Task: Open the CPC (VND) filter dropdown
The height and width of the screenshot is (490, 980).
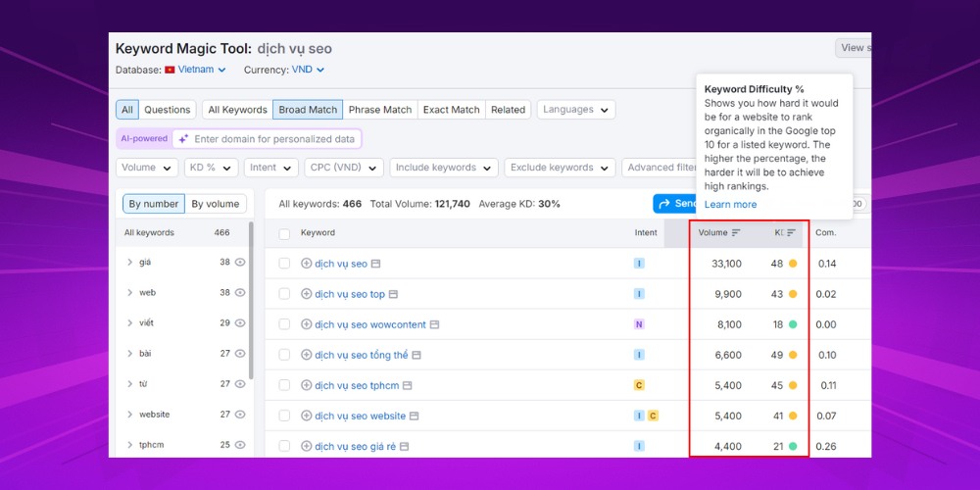Action: pyautogui.click(x=344, y=168)
